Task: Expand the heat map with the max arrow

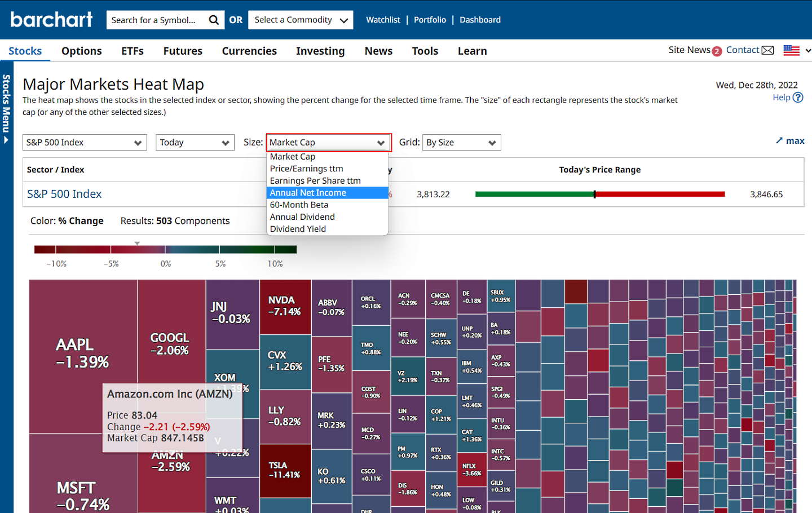Action: pyautogui.click(x=789, y=140)
